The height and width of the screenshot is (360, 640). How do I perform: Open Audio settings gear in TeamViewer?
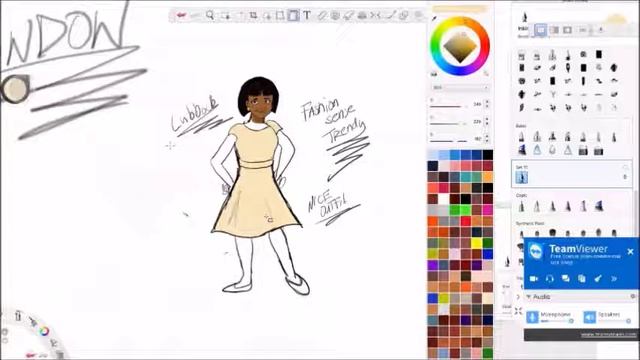point(633,296)
